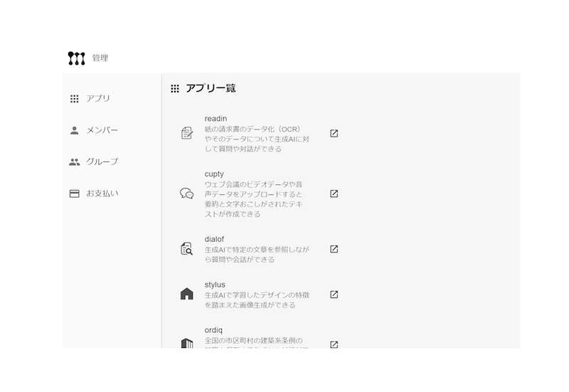Open readin in a new window icon
The image size is (569, 392).
coord(334,133)
